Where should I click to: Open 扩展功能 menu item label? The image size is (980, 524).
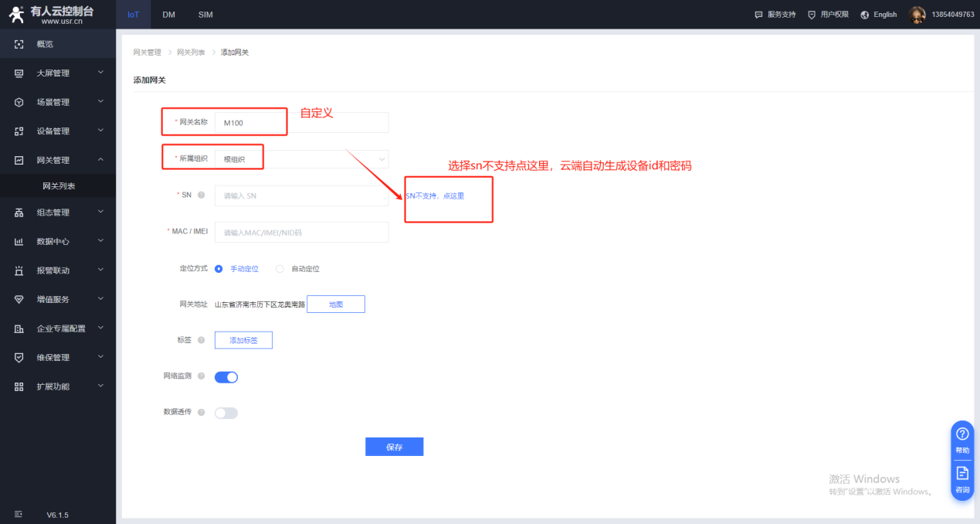tap(53, 386)
